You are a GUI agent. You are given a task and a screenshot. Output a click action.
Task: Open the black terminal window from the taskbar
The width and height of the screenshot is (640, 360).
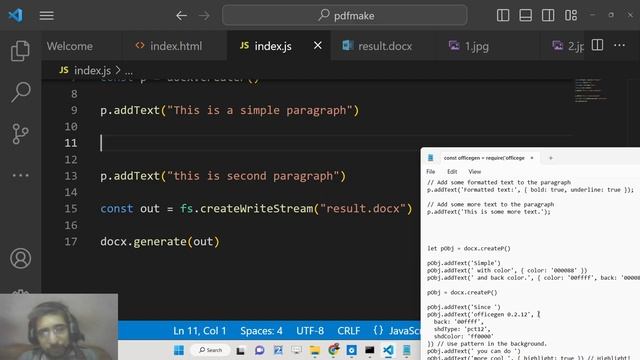[x=370, y=350]
